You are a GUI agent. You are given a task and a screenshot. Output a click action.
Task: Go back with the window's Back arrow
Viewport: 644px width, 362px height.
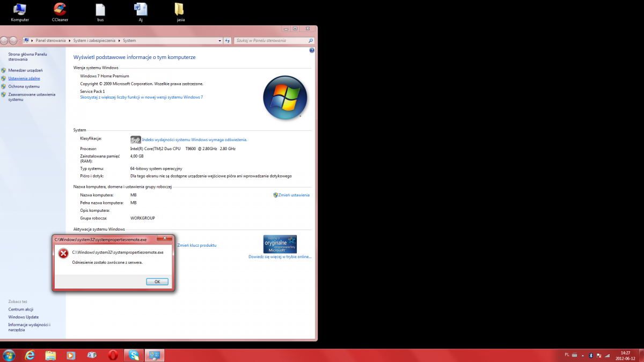click(x=4, y=40)
